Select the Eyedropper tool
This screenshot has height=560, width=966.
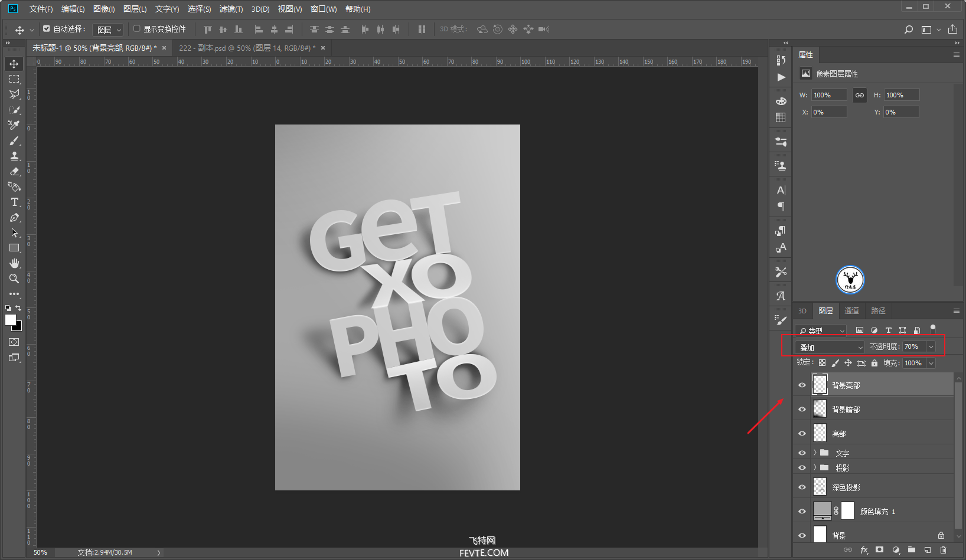coord(14,125)
